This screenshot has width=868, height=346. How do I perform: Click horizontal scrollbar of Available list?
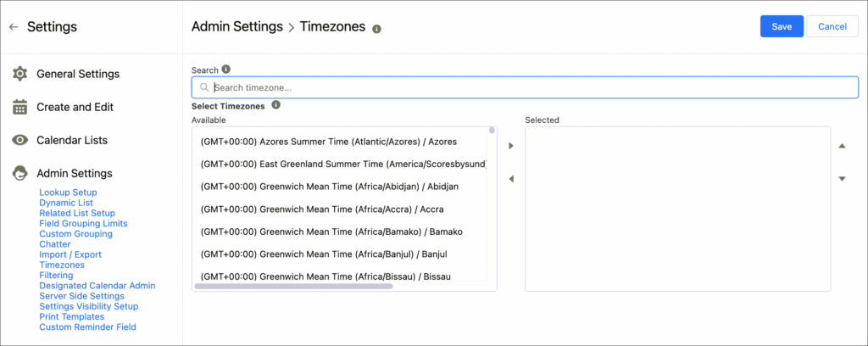tap(293, 287)
